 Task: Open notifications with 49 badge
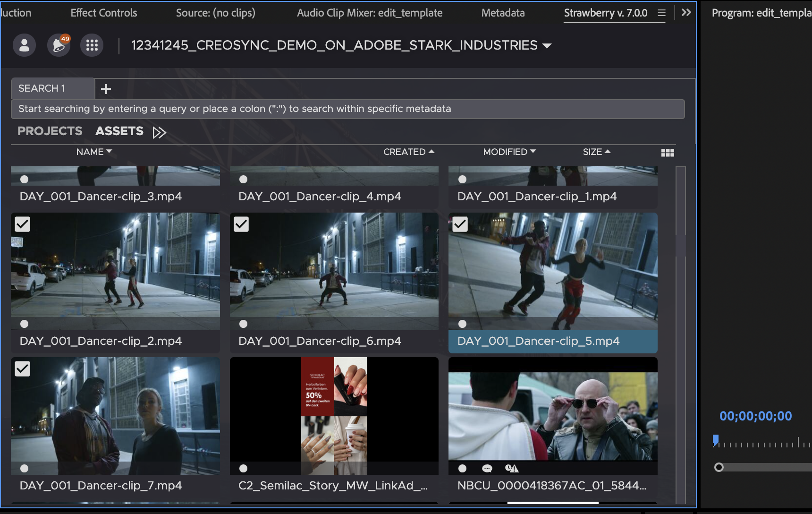tap(59, 45)
